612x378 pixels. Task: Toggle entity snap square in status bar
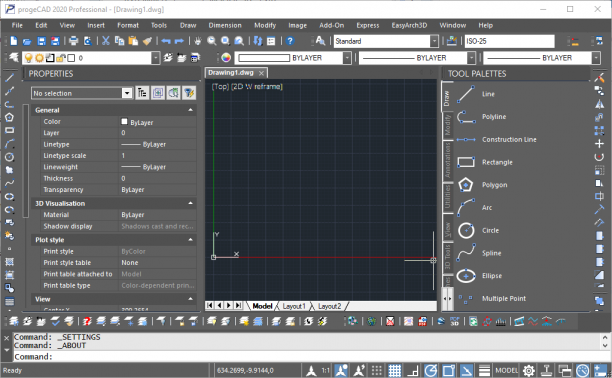tap(448, 370)
